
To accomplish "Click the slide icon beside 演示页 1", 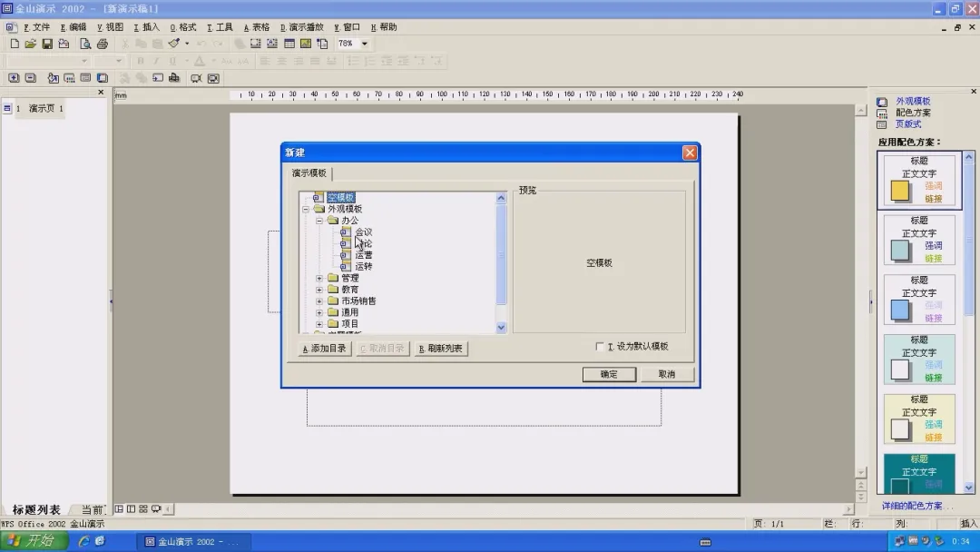I will (7, 108).
